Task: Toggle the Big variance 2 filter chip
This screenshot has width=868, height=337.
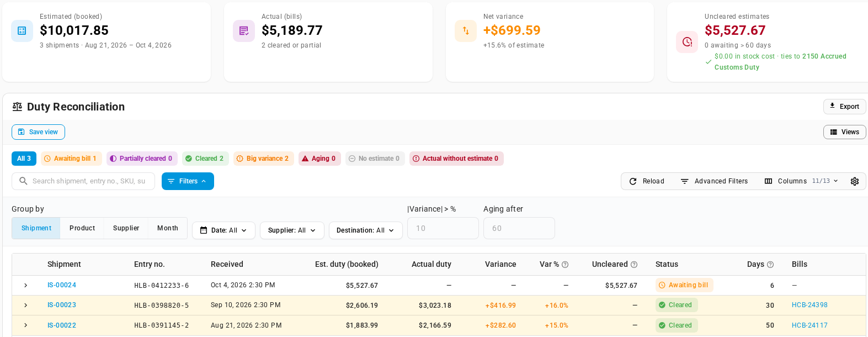Action: coord(263,159)
